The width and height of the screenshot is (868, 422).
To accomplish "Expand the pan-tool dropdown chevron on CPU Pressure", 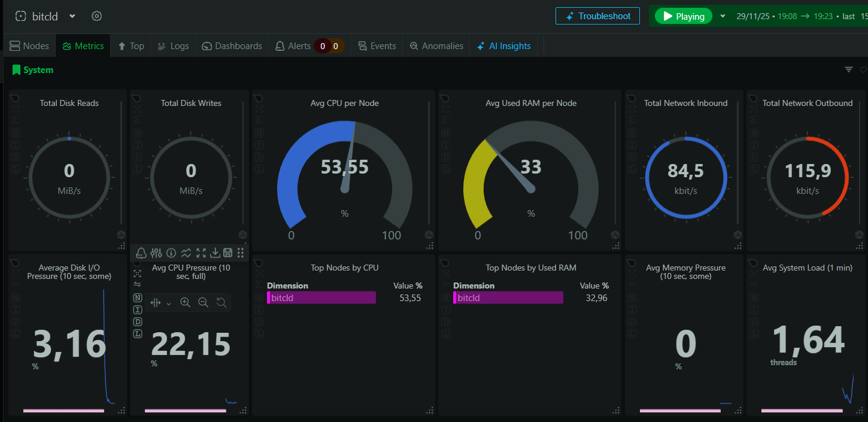I will (x=169, y=303).
